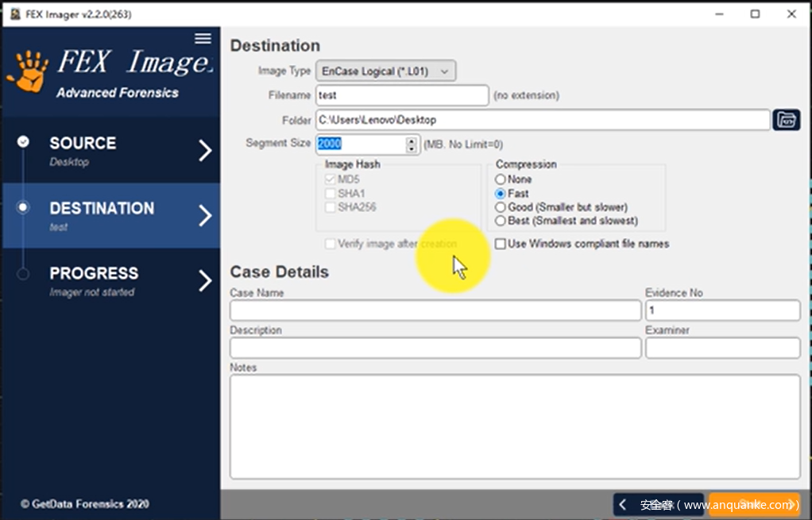812x520 pixels.
Task: Click the "(MB. No Limit=0)" hint text
Action: pyautogui.click(x=463, y=144)
